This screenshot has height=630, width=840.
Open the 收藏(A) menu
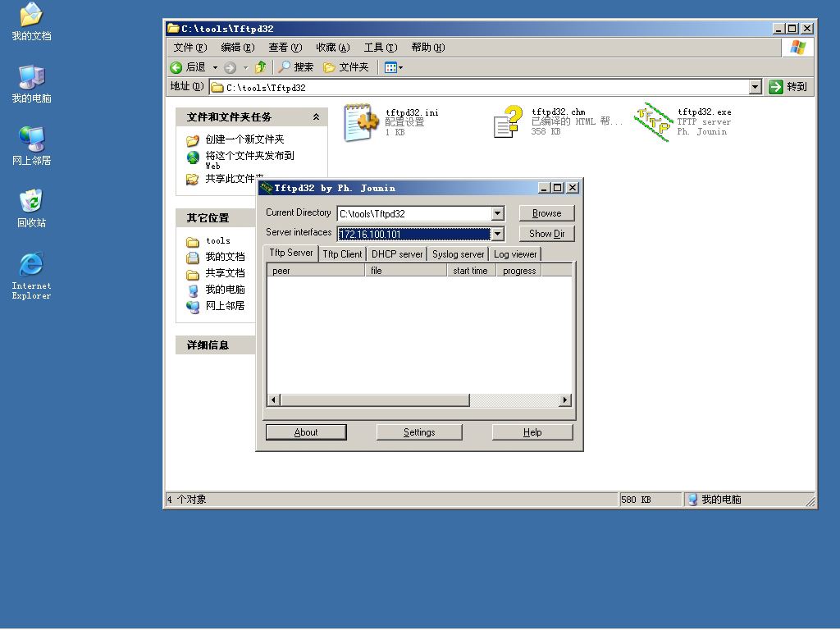coord(333,48)
